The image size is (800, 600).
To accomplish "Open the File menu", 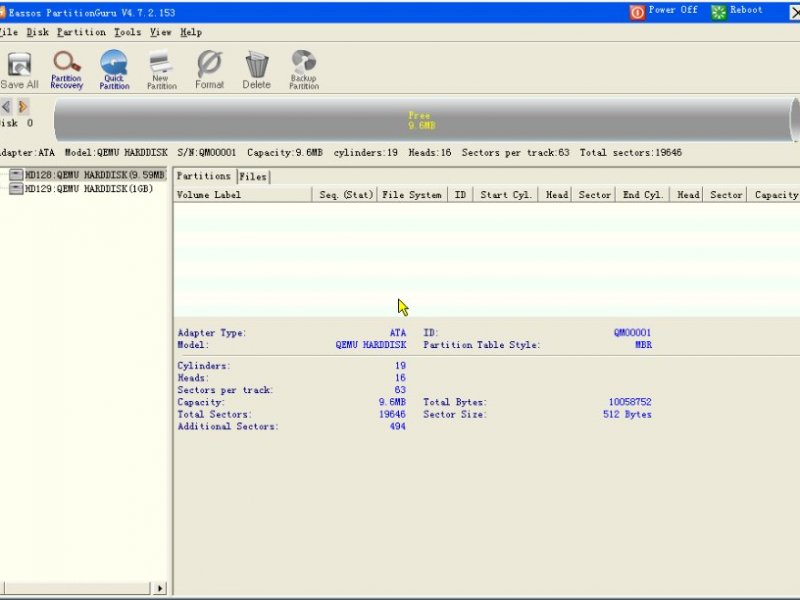I will [x=9, y=32].
